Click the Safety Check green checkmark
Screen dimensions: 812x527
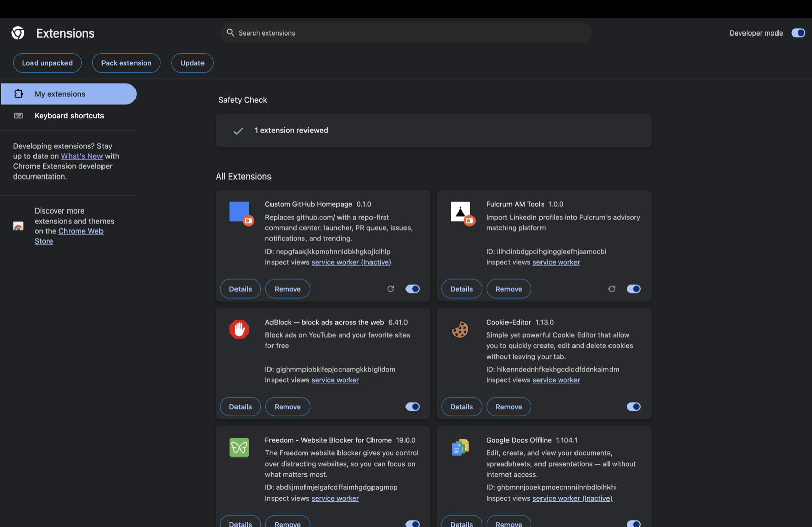pos(238,131)
